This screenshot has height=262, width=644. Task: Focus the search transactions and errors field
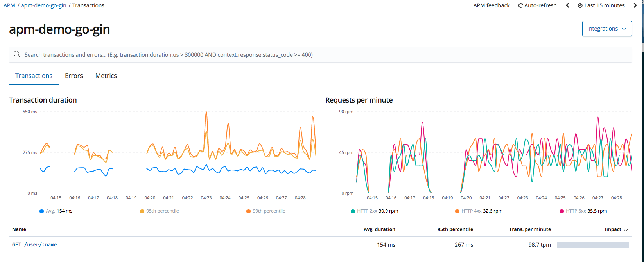coord(321,54)
